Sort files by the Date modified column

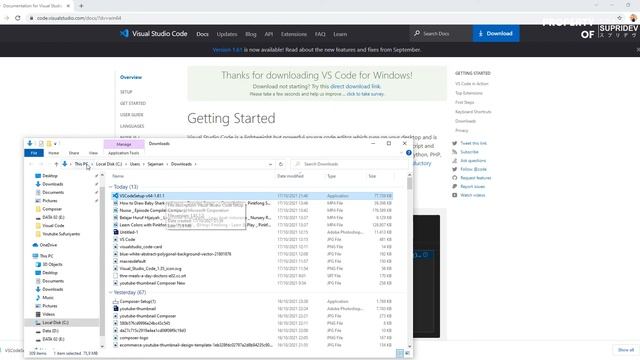click(x=290, y=176)
